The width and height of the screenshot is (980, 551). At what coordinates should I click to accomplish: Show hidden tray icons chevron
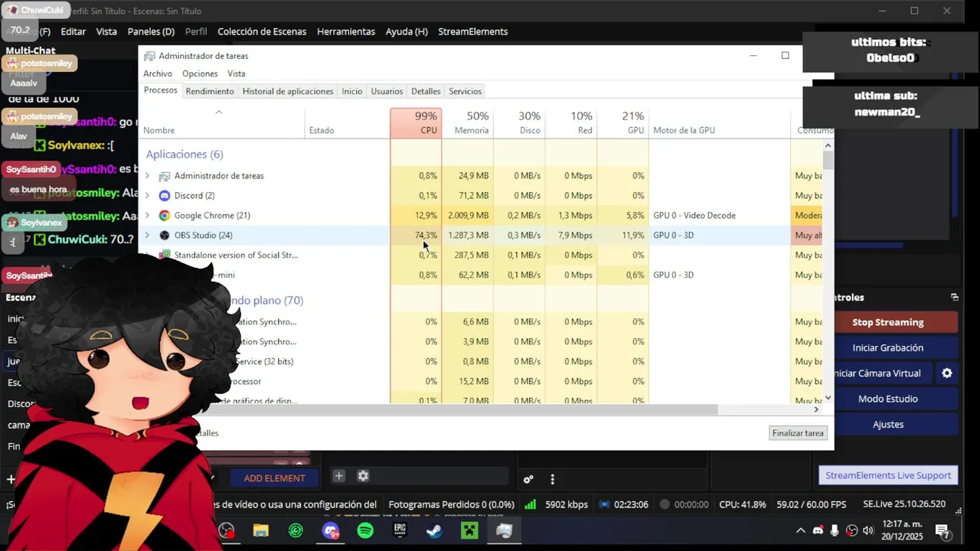click(801, 530)
